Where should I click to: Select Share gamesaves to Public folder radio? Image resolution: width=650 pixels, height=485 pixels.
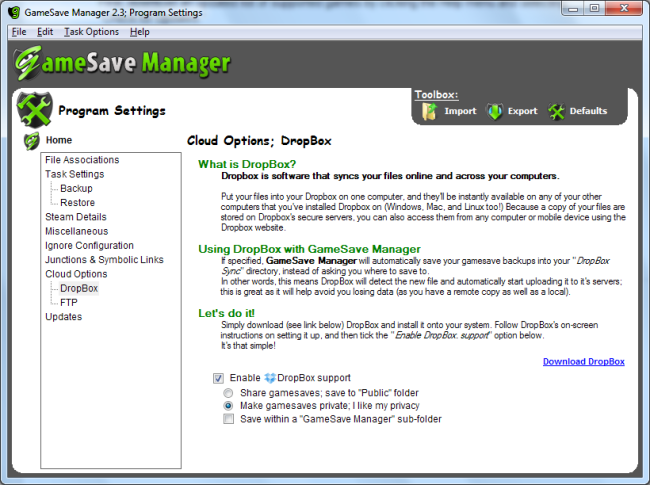(x=228, y=393)
